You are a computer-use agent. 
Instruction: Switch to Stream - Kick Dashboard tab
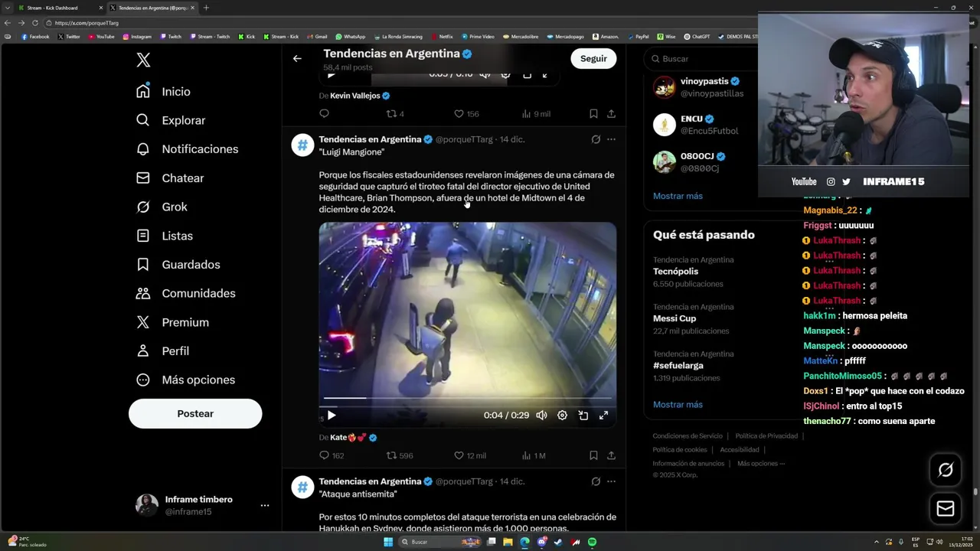click(60, 8)
